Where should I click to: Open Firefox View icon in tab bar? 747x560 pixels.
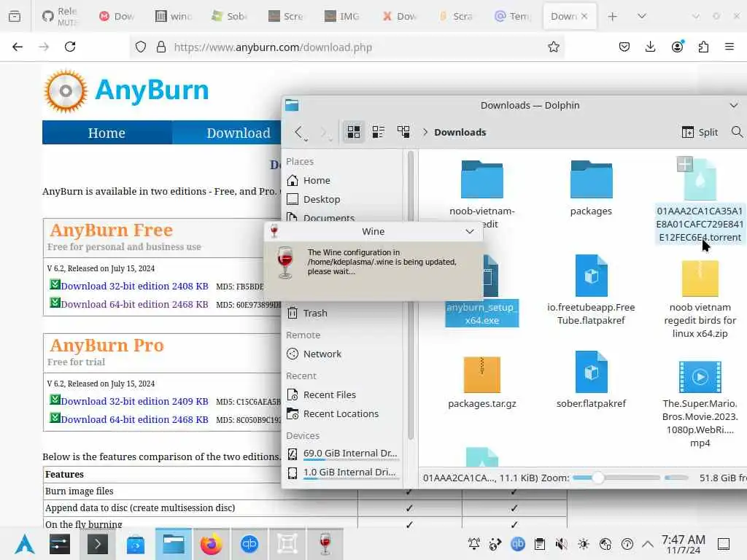click(x=15, y=16)
